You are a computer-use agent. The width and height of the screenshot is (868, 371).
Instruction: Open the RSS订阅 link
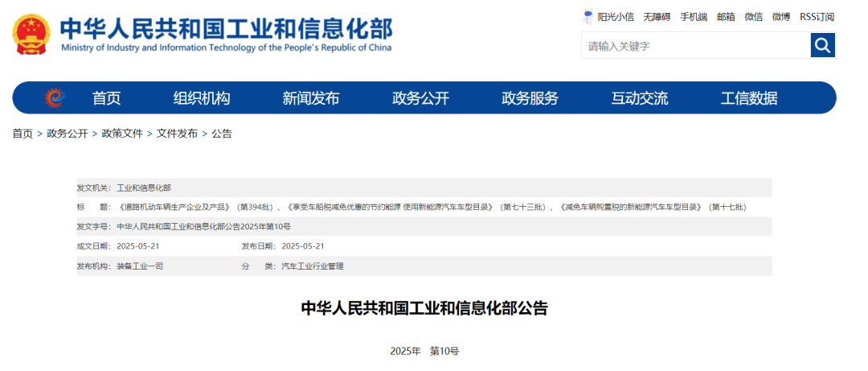point(817,17)
